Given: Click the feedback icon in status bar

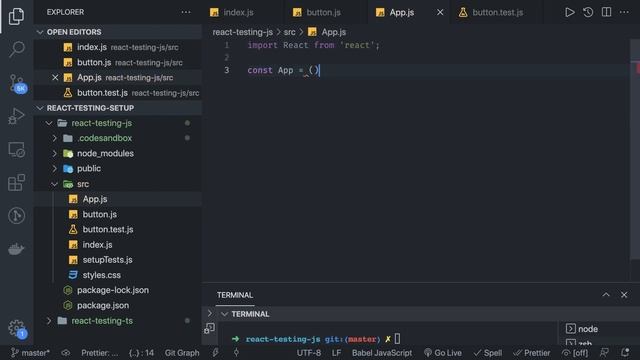Looking at the screenshot, I should pyautogui.click(x=604, y=353).
